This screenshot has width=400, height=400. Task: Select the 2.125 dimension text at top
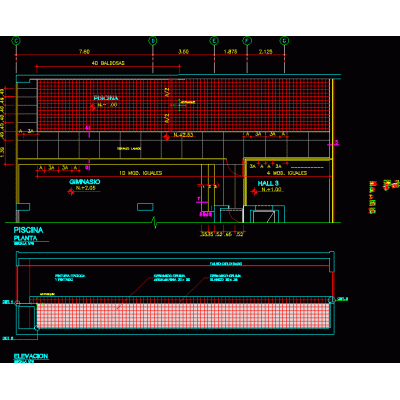click(266, 52)
